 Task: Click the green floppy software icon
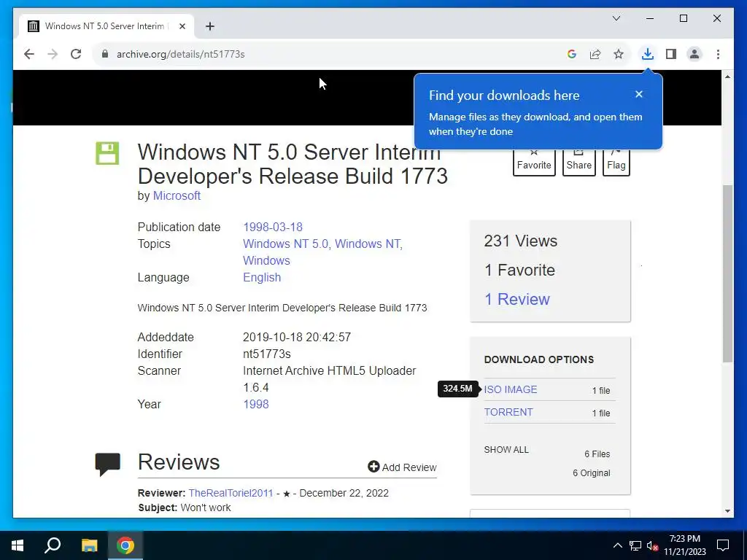click(107, 153)
